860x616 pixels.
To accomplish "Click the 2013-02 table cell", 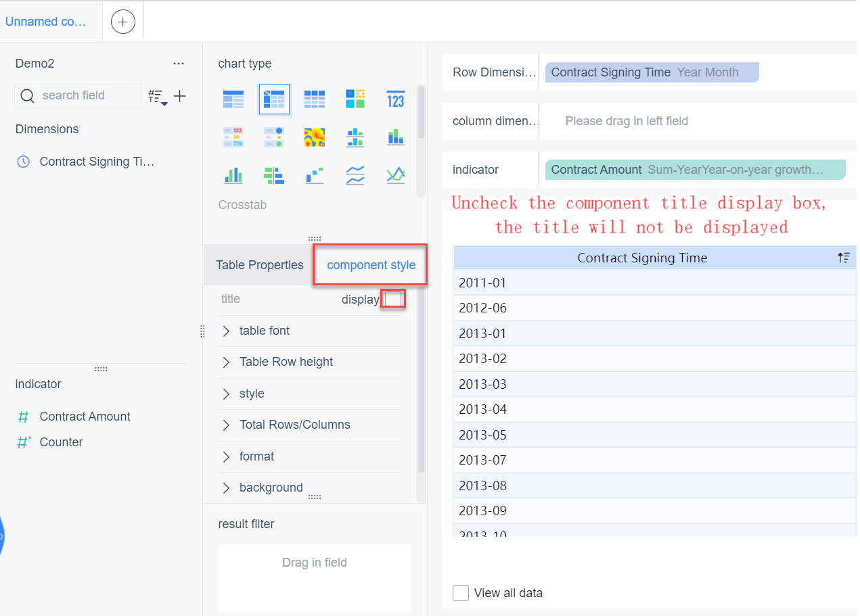I will (654, 358).
